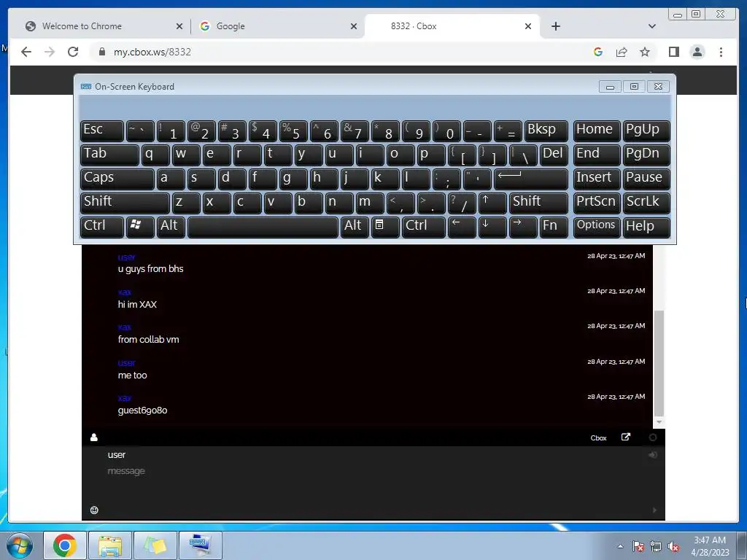Open the Cbox user profile icon
The width and height of the screenshot is (747, 560).
pos(94,437)
